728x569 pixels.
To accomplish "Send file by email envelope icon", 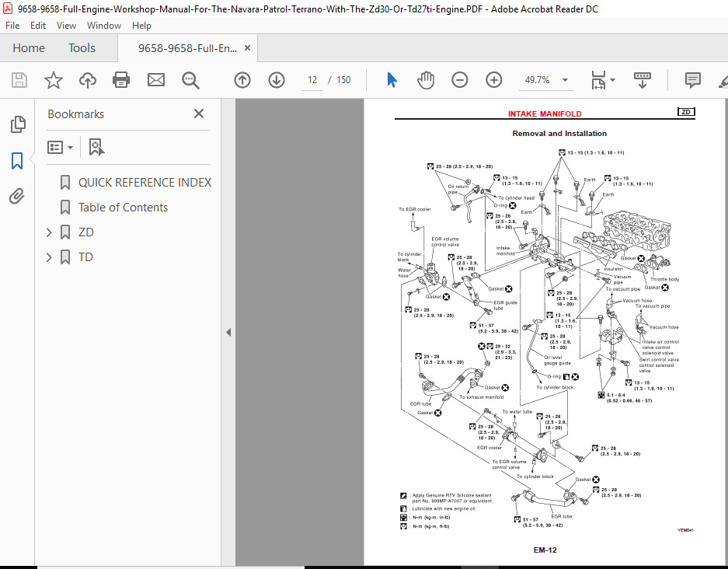I will click(156, 80).
